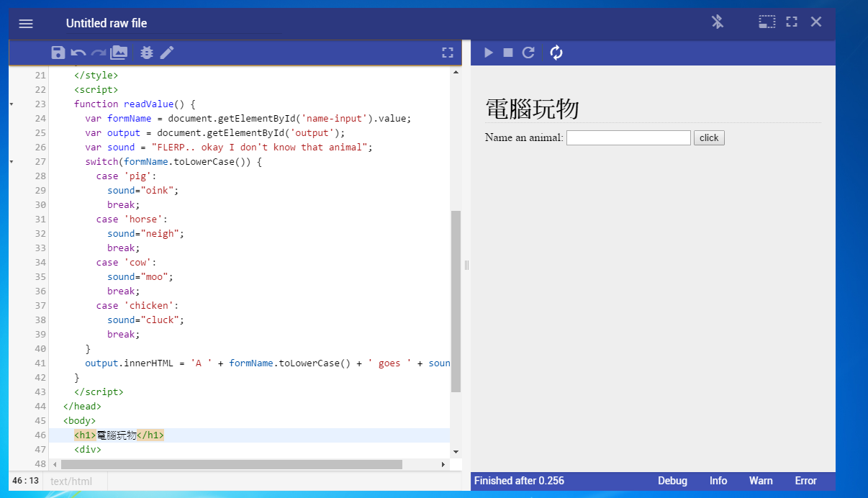Image resolution: width=868 pixels, height=498 pixels.
Task: Toggle the Bluetooth connection icon
Action: [717, 22]
